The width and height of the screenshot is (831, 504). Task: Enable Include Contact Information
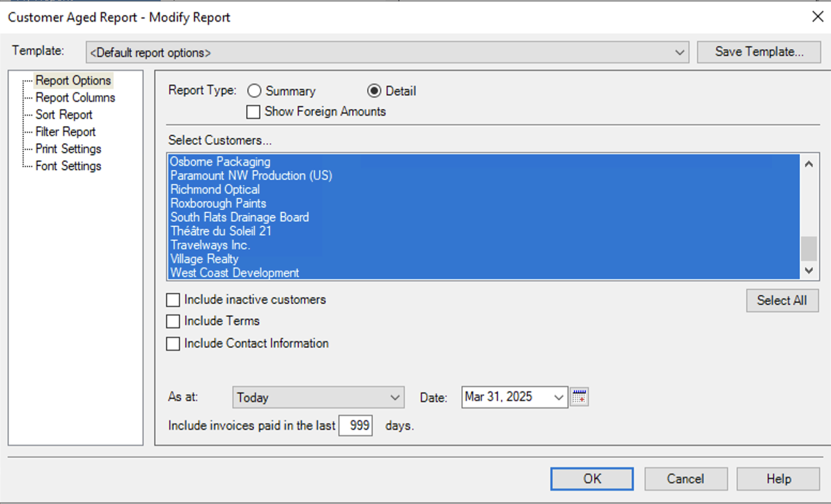coord(173,343)
